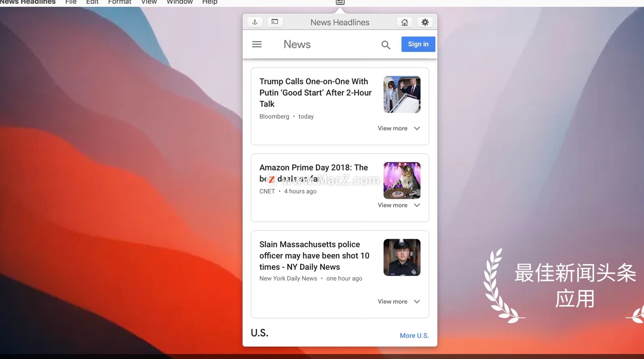Image resolution: width=644 pixels, height=359 pixels.
Task: Open the News Headlines application menu
Action: [x=28, y=2]
